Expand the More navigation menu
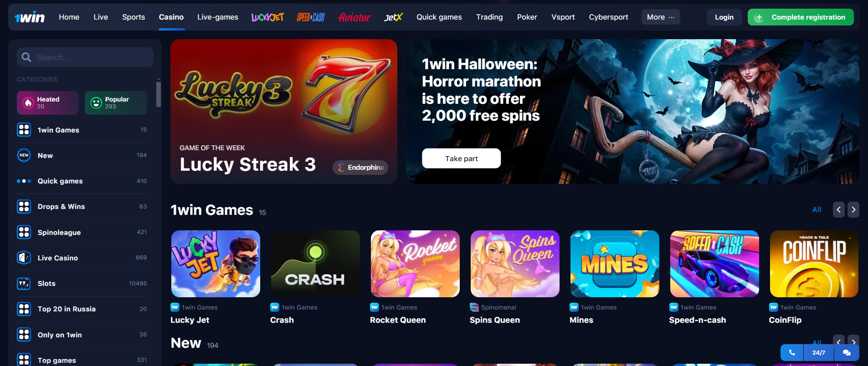 point(661,17)
